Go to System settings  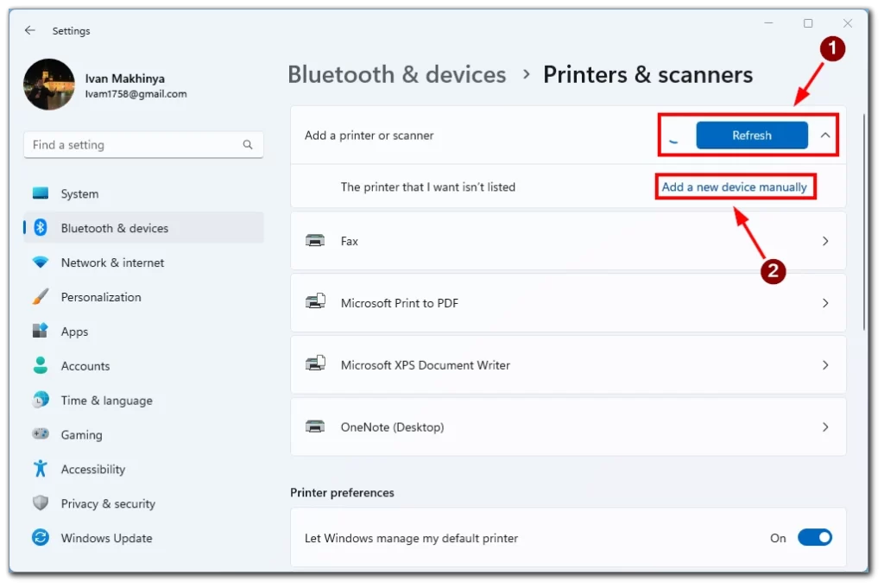point(144,193)
